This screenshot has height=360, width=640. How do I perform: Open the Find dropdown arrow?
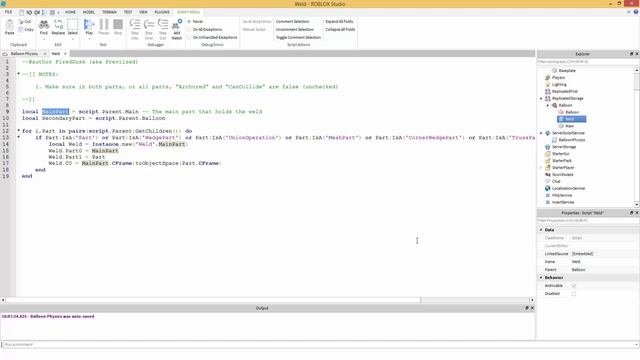(x=44, y=39)
